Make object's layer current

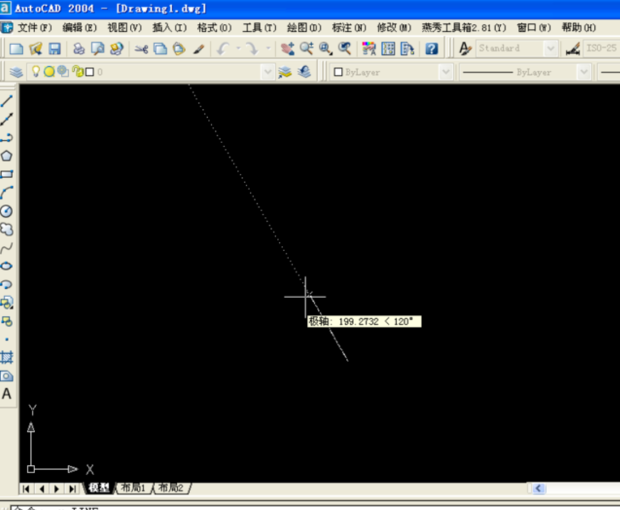point(285,72)
